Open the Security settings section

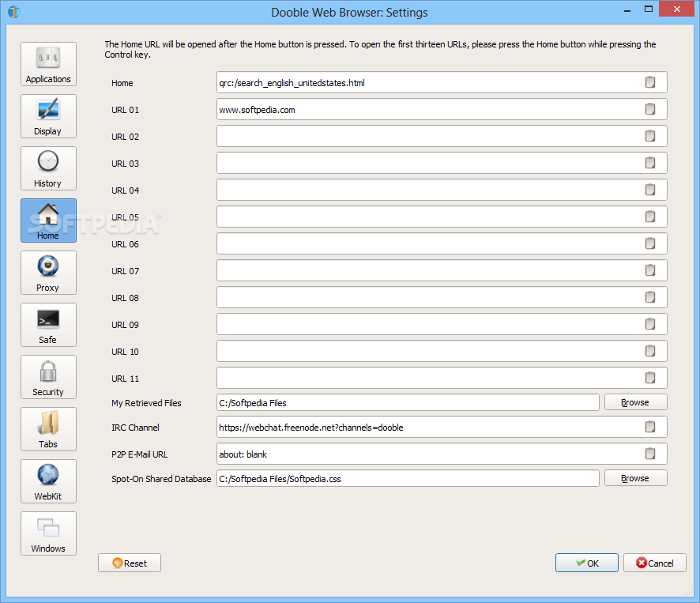pos(48,377)
